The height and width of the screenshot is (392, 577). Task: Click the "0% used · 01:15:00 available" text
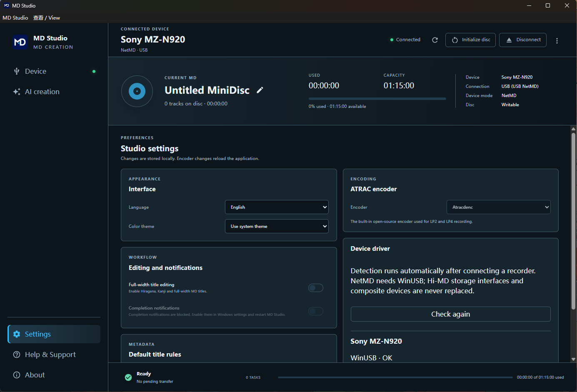(337, 107)
